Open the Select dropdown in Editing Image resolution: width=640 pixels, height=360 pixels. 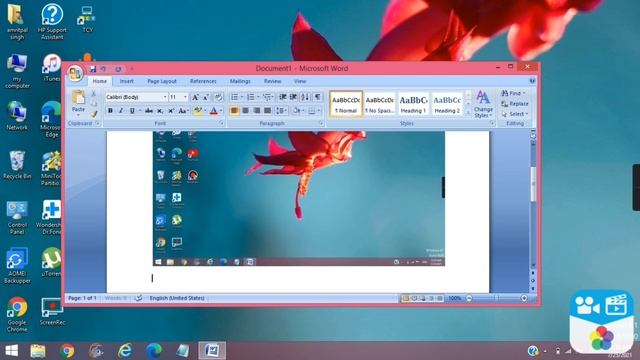[515, 114]
